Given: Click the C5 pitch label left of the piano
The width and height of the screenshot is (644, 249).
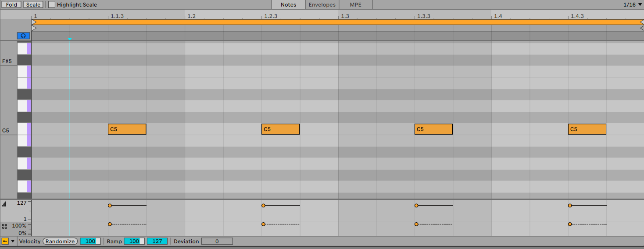Looking at the screenshot, I should pos(5,131).
